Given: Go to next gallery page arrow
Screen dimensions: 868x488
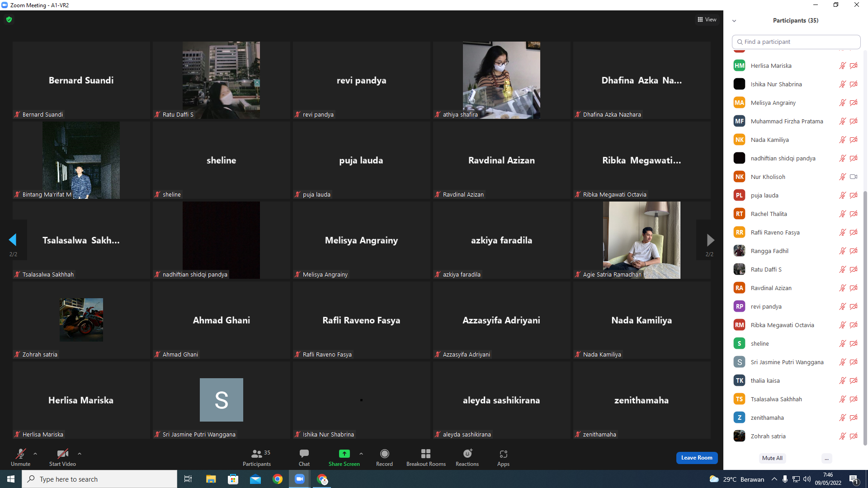Looking at the screenshot, I should click(710, 240).
